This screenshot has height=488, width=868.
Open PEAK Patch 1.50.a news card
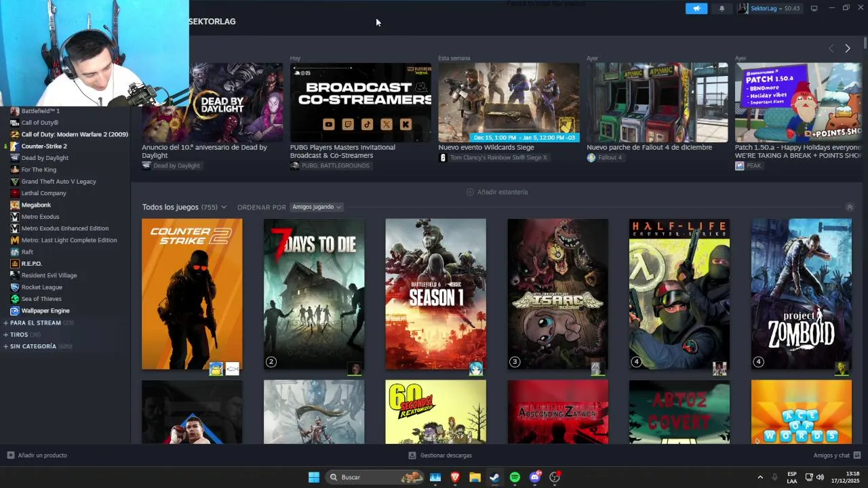[x=798, y=102]
